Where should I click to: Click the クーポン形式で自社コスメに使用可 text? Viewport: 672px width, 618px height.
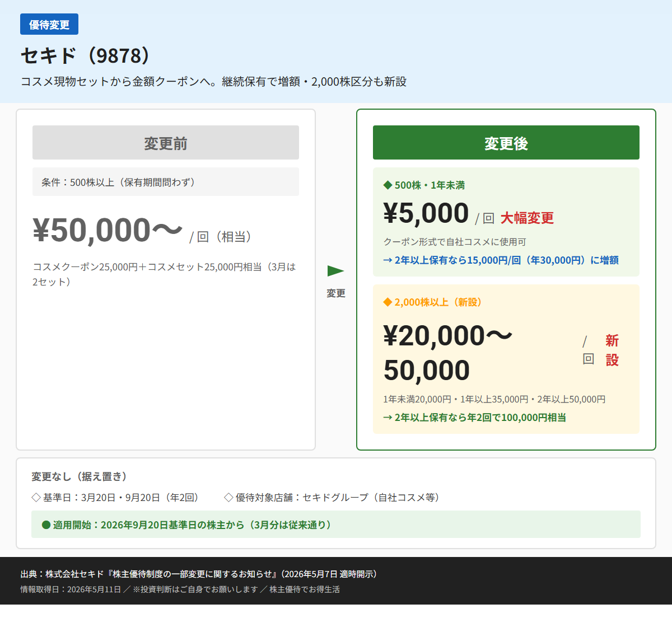[455, 242]
